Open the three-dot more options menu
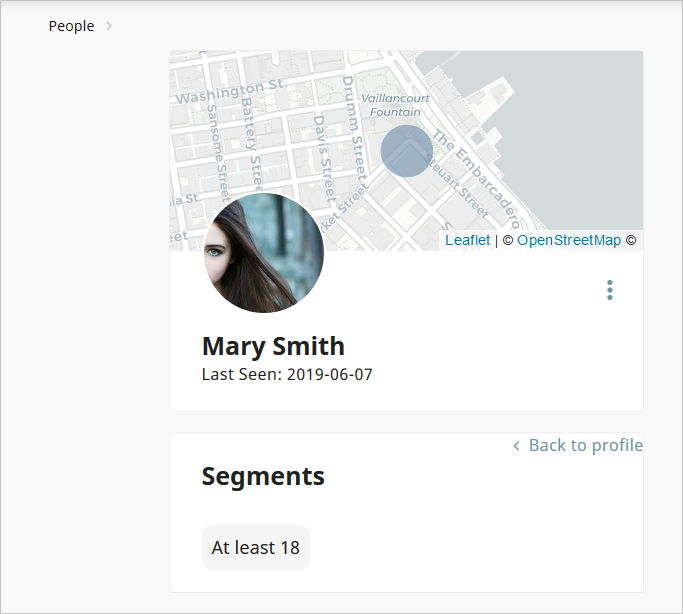Viewport: 683px width, 614px height. (x=609, y=290)
